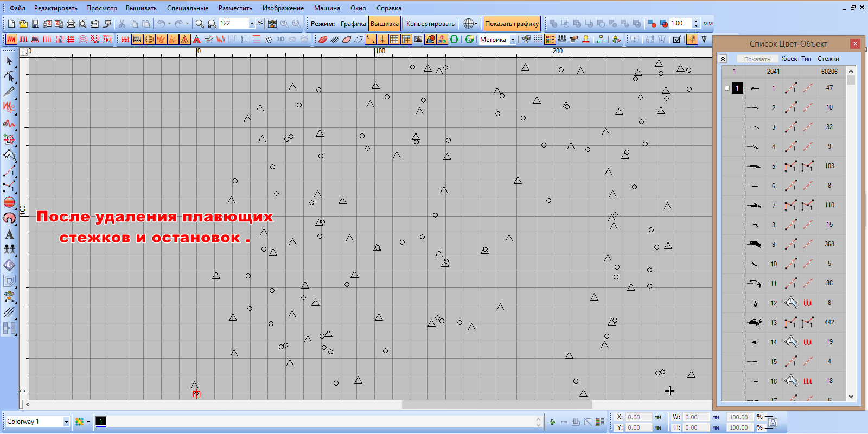Switch to Вышивка mode
The image size is (868, 434).
point(385,23)
